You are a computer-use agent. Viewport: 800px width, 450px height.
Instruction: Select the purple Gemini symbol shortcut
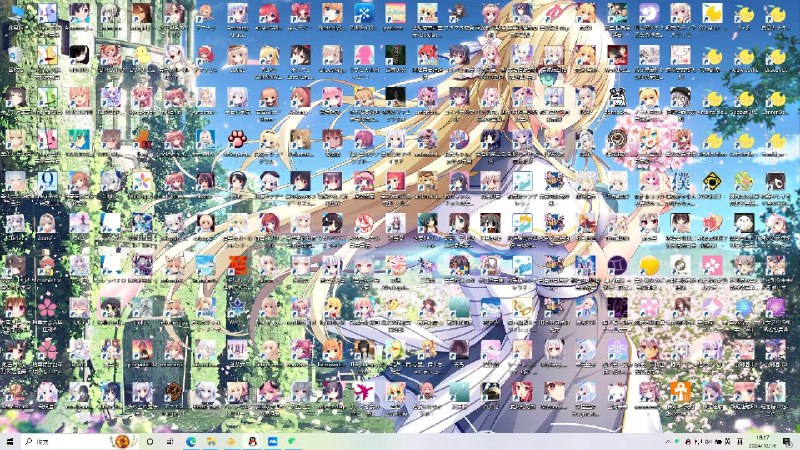617,265
